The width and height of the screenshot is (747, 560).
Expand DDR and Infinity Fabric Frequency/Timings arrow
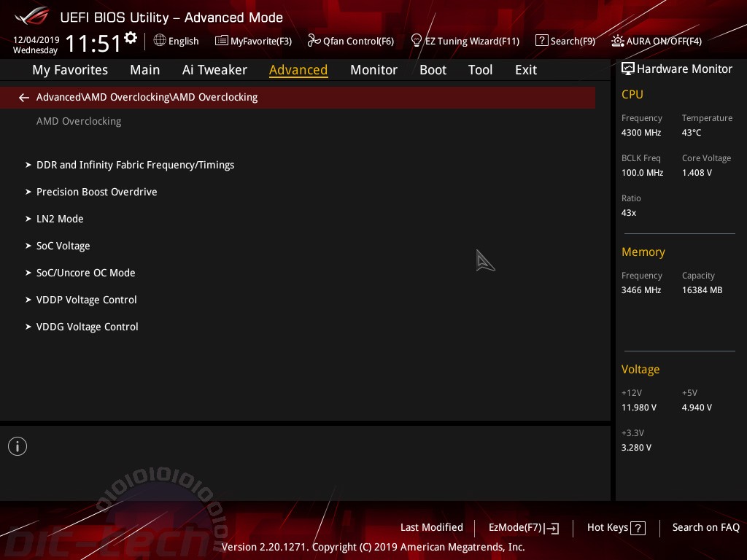coord(28,165)
